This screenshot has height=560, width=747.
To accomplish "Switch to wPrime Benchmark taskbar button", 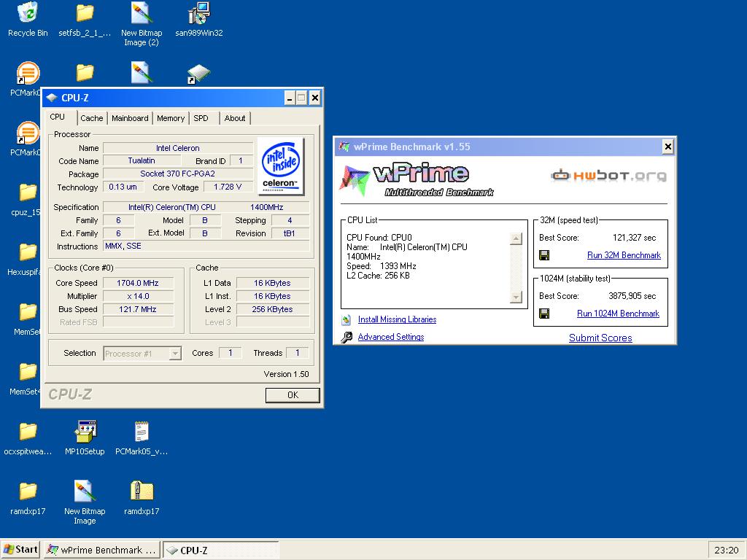I will (101, 550).
